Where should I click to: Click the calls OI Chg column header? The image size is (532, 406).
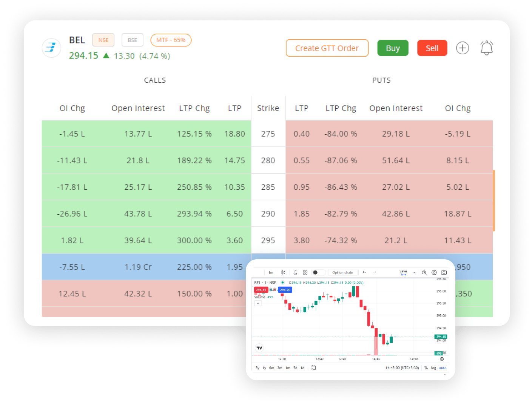(x=72, y=108)
